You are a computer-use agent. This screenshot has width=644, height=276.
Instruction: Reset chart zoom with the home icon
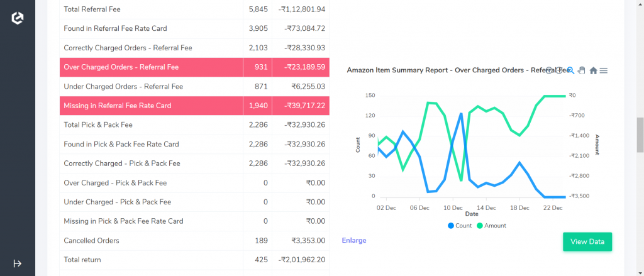click(593, 70)
